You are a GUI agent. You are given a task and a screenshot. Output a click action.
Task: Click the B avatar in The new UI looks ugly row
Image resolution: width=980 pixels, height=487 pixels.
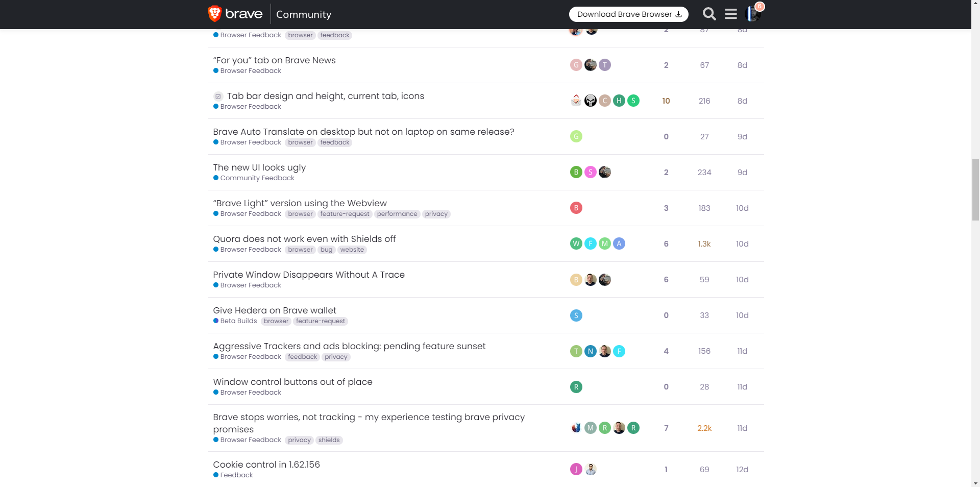pos(576,172)
